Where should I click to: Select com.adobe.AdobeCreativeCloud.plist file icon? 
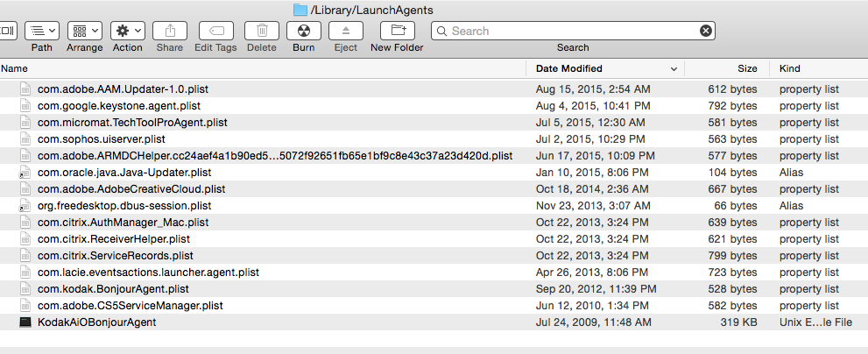click(25, 189)
